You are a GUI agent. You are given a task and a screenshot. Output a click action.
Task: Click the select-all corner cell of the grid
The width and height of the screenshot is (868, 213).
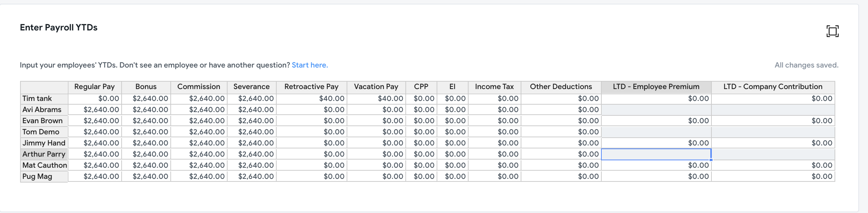pos(44,87)
